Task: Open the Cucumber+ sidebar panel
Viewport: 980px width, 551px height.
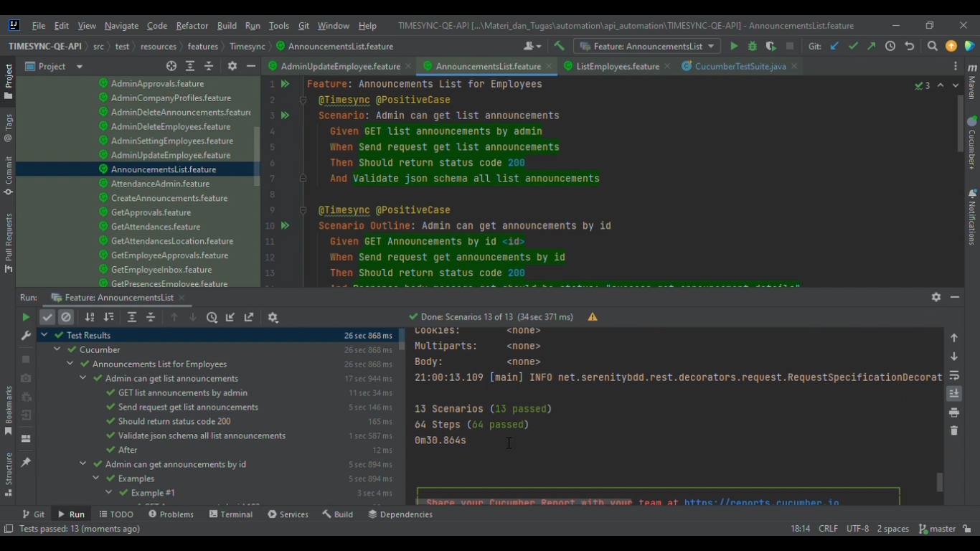Action: (972, 143)
